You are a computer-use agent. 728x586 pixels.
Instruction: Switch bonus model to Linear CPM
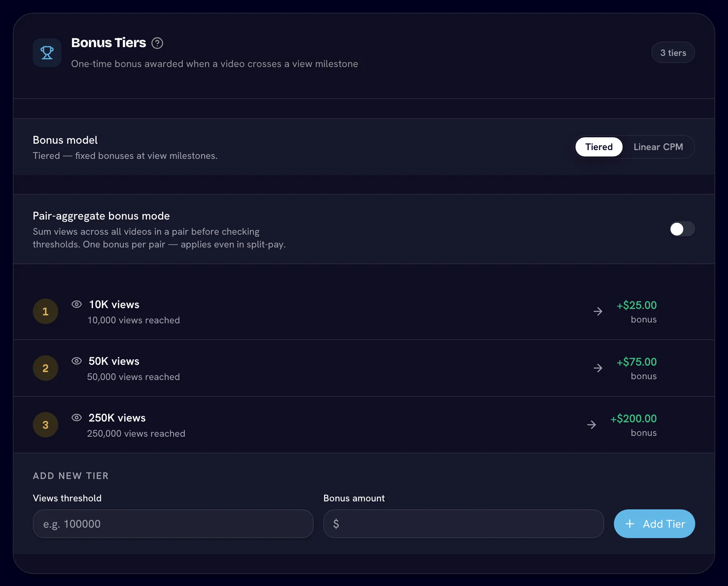tap(658, 147)
